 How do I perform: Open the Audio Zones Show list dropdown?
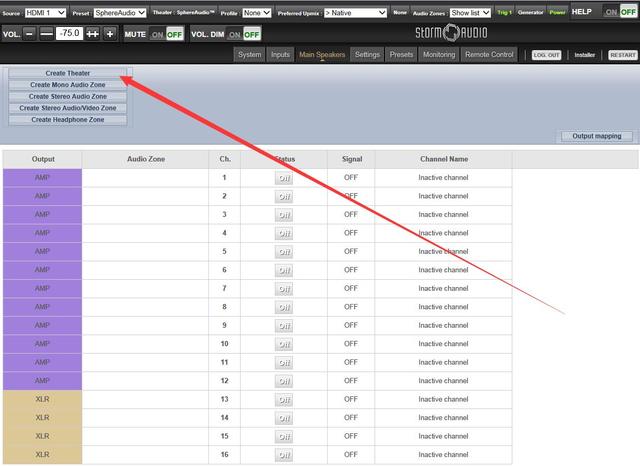pos(470,12)
